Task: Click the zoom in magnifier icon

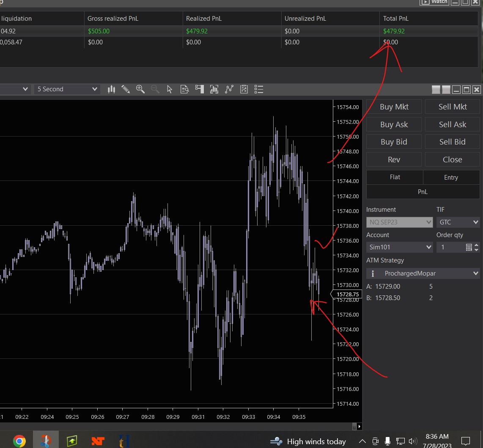Action: coord(140,89)
